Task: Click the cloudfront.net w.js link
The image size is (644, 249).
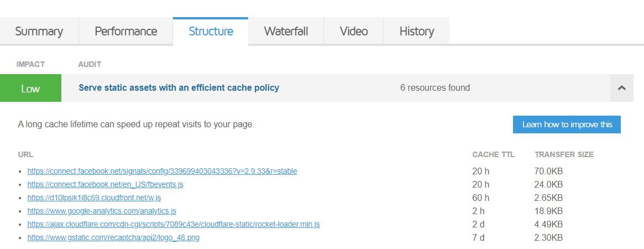Action: (x=94, y=198)
